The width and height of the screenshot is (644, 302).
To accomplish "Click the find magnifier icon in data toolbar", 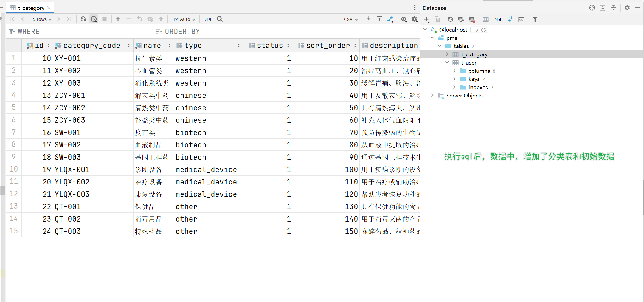I will 220,19.
